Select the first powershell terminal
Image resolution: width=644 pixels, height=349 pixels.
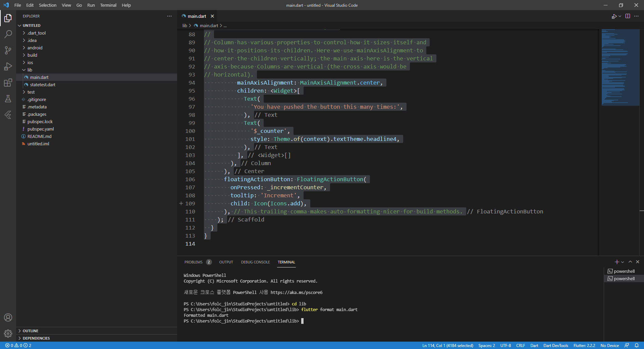624,271
